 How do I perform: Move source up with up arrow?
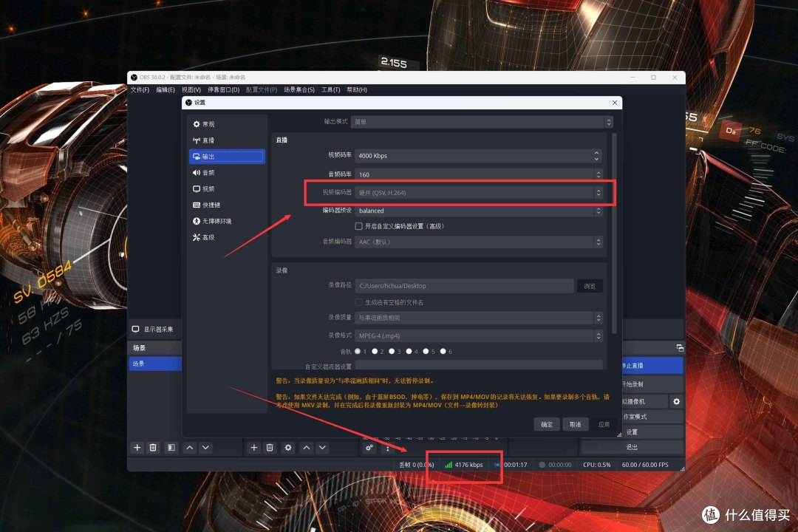tap(307, 448)
